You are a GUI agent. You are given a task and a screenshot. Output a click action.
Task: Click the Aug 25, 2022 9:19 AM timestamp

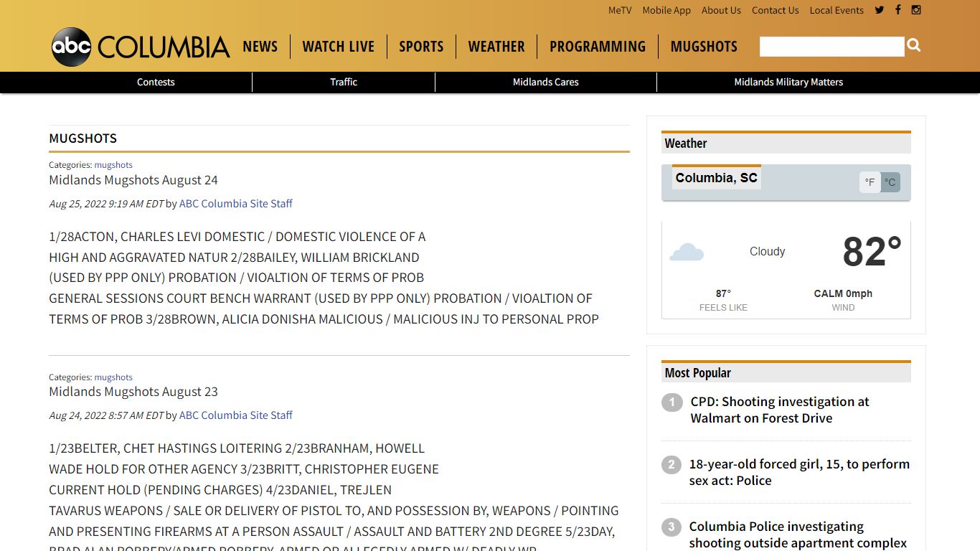click(106, 203)
